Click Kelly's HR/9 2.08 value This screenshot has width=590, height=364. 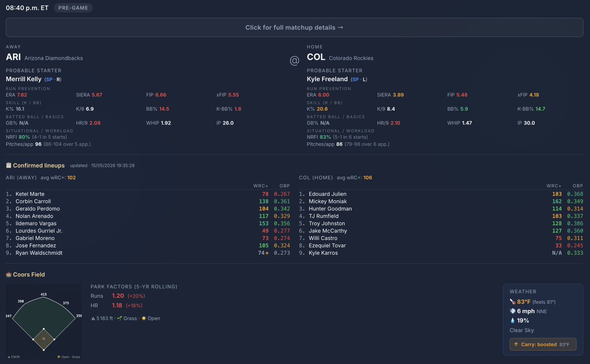pyautogui.click(x=95, y=123)
